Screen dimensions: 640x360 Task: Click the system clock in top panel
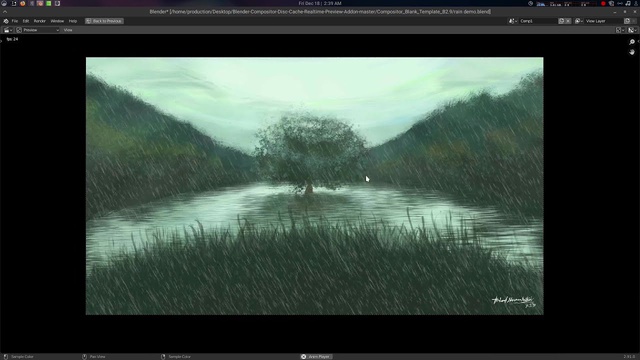coord(320,3)
